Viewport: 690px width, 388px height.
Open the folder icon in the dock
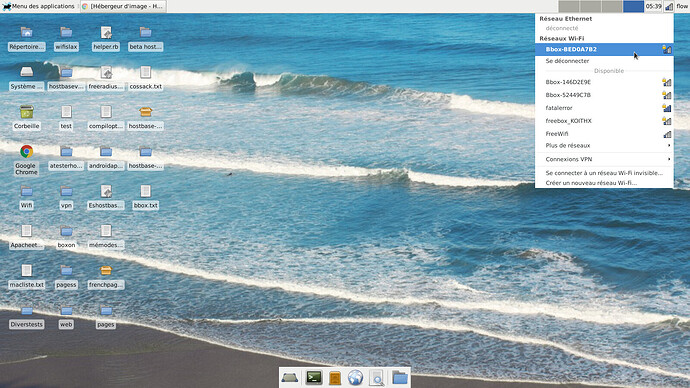[400, 377]
